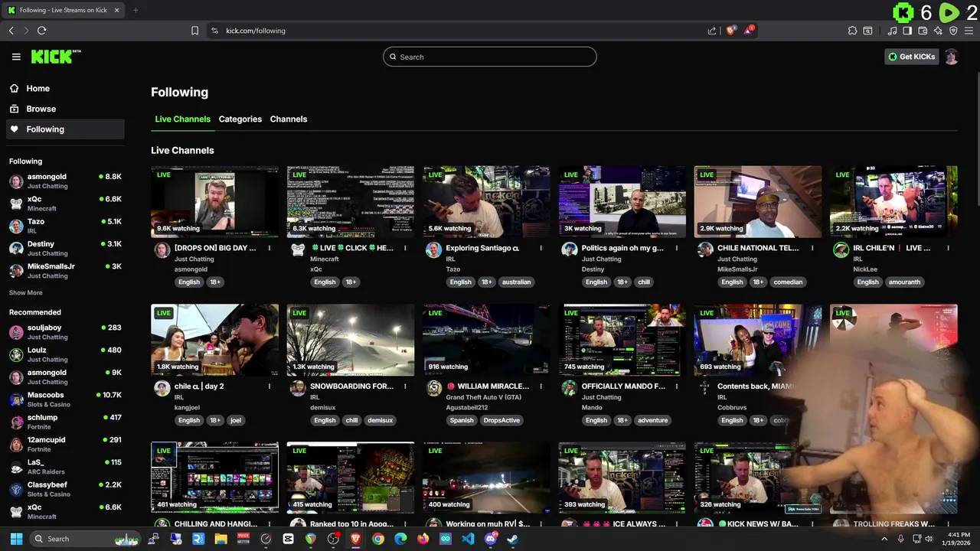Select Following in the sidebar
The height and width of the screenshot is (551, 980).
65,129
